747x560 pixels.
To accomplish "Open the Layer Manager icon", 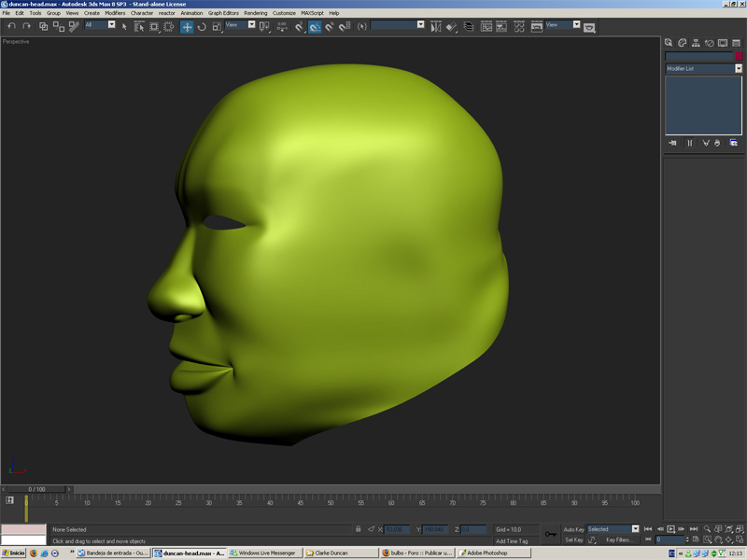I will click(x=469, y=27).
